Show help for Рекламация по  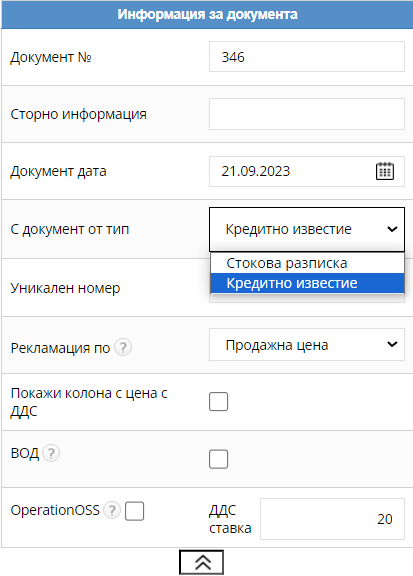click(x=123, y=347)
